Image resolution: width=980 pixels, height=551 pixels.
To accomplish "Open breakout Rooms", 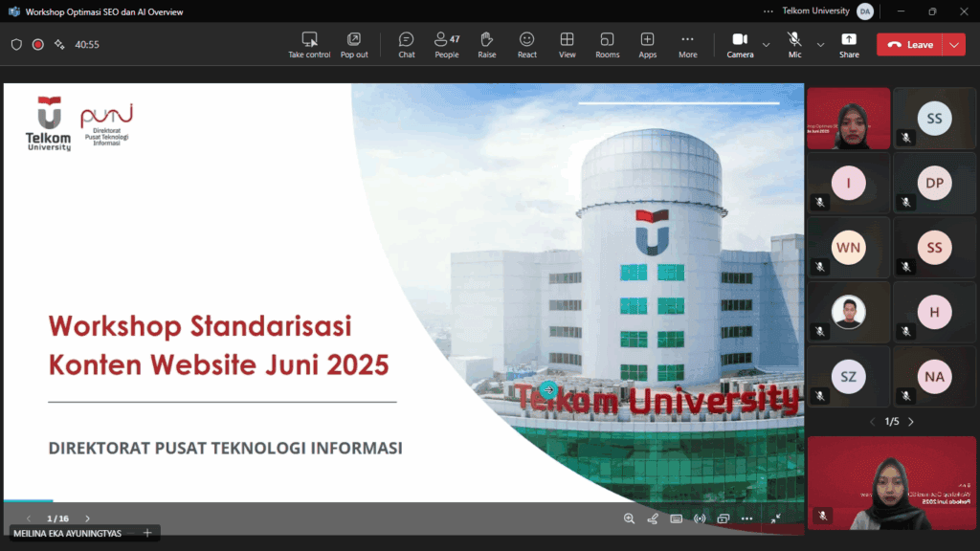I will [608, 45].
